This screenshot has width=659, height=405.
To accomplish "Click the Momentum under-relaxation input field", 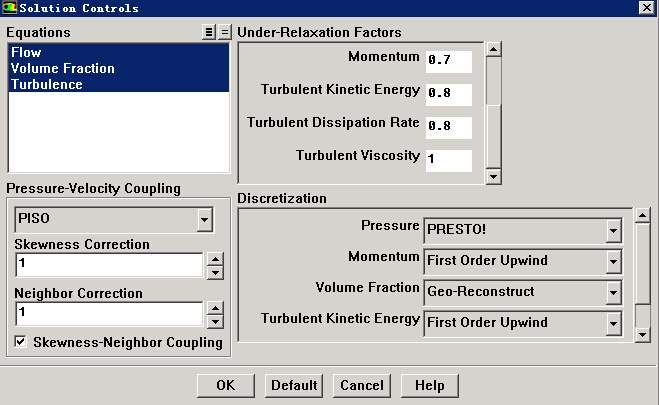I will coord(447,61).
